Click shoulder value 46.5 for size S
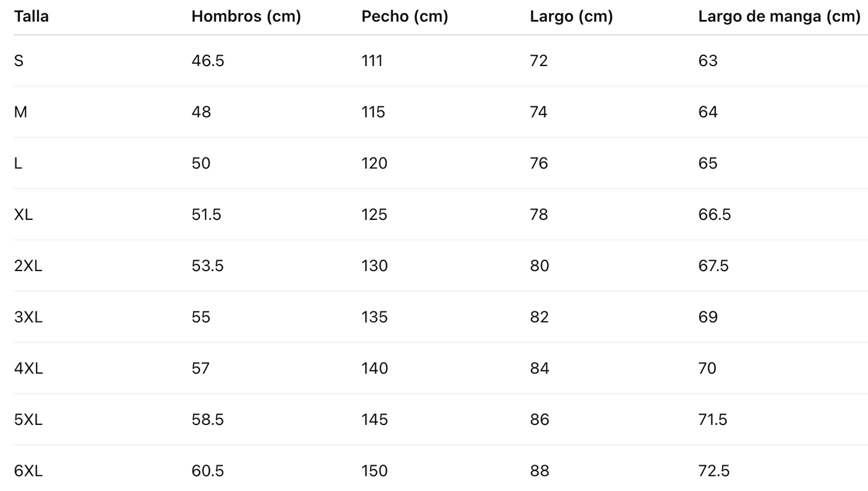Image resolution: width=868 pixels, height=491 pixels. pos(207,61)
